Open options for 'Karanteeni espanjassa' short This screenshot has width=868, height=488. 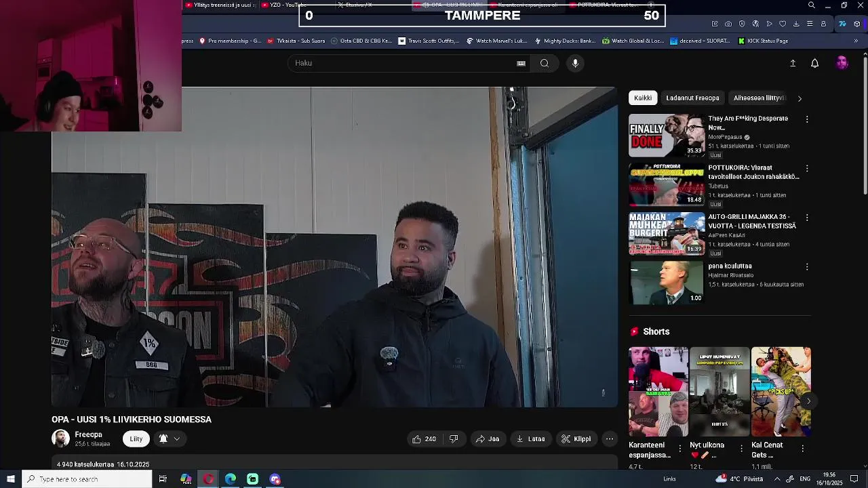680,449
